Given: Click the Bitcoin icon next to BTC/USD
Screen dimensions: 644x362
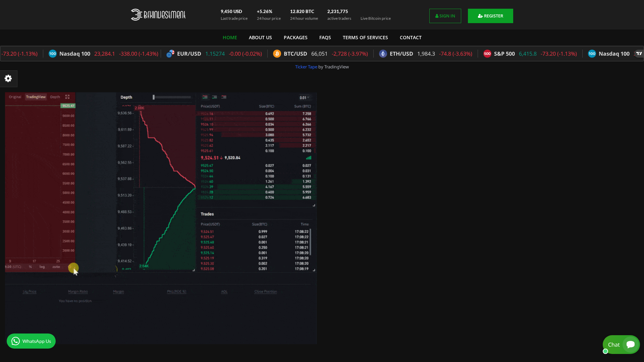Looking at the screenshot, I should tap(277, 54).
